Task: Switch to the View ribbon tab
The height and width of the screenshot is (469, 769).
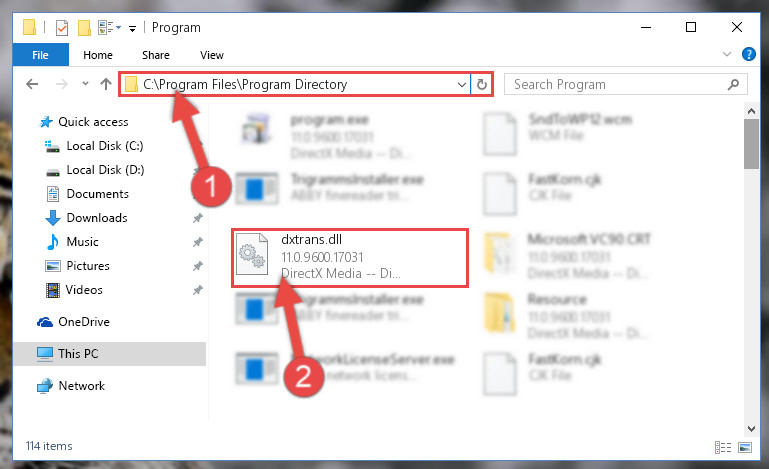Action: coord(212,55)
